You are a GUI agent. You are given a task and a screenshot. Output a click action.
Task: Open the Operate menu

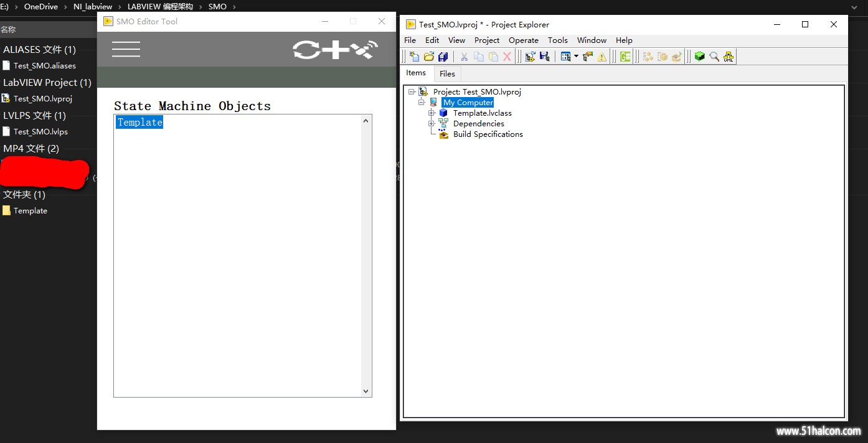coord(524,40)
